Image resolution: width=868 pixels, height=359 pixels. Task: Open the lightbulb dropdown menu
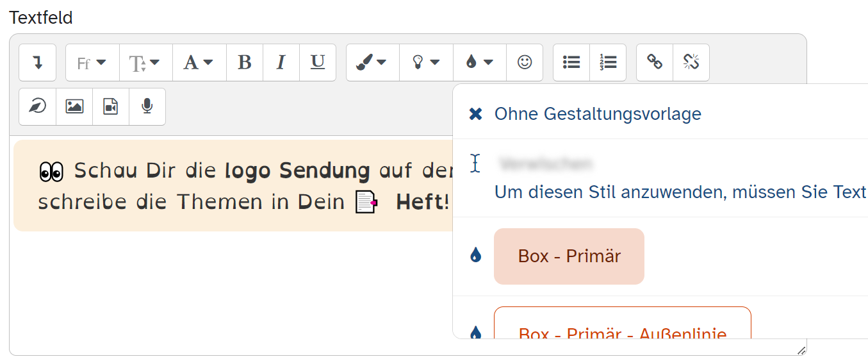pyautogui.click(x=426, y=63)
